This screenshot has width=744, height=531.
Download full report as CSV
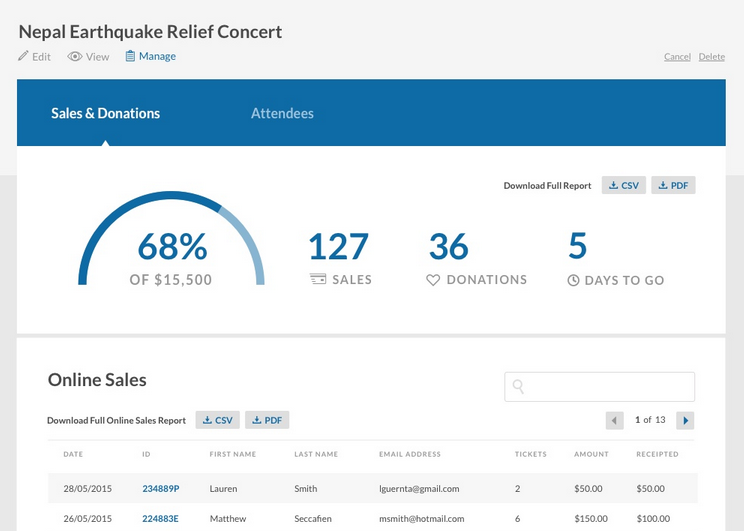pos(624,186)
